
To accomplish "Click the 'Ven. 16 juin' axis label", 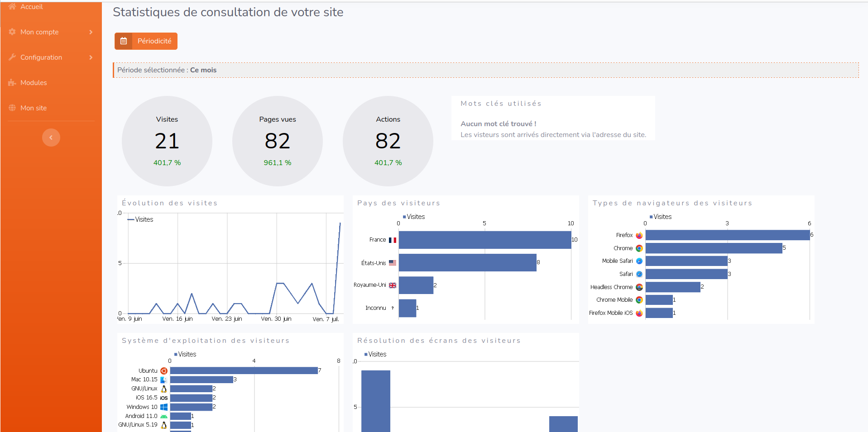I will [177, 319].
